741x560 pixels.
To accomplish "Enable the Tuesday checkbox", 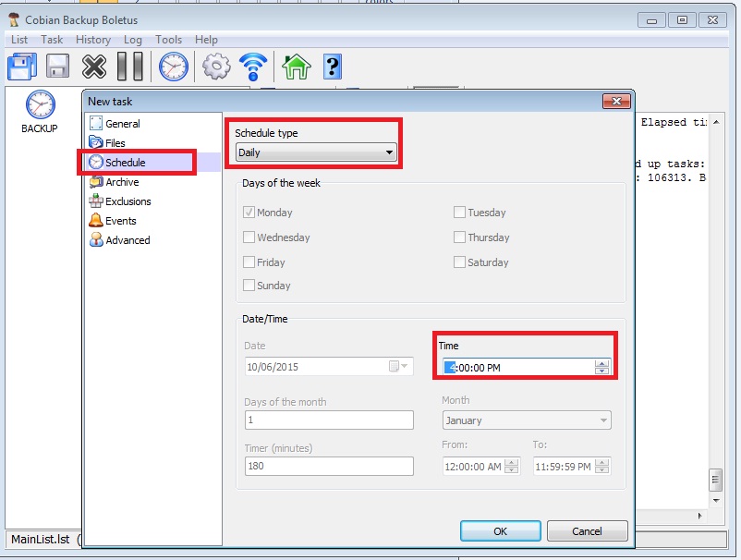I will (x=459, y=213).
